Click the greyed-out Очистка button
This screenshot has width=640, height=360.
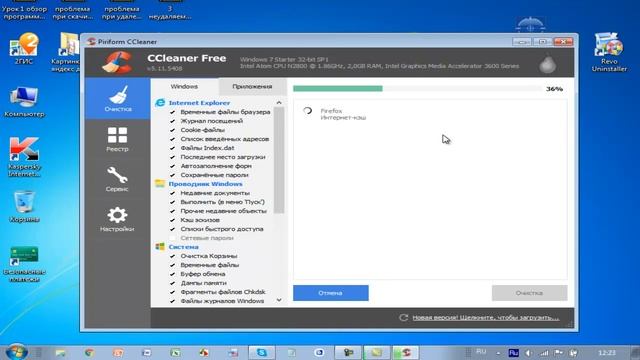(x=529, y=293)
